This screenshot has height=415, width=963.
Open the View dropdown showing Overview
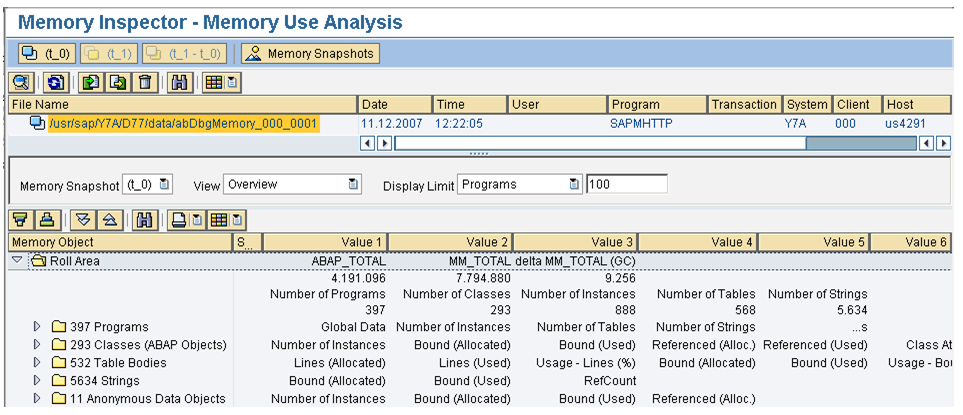coord(353,185)
